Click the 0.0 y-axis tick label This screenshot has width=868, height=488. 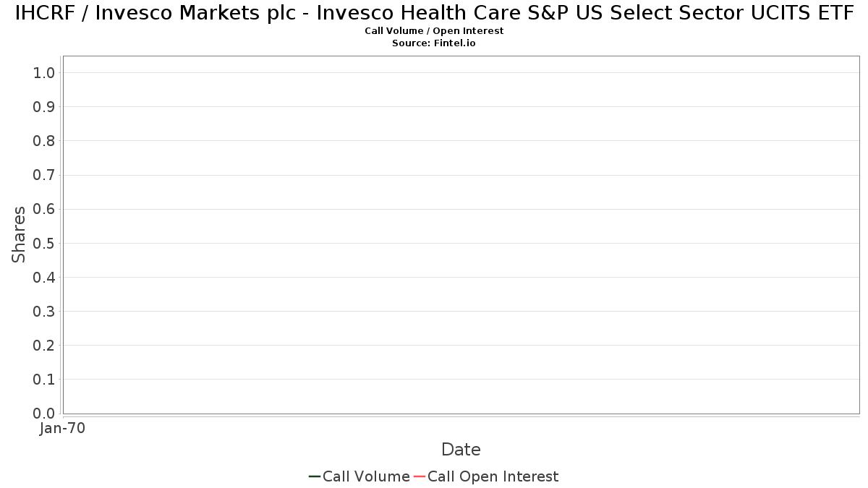pyautogui.click(x=44, y=414)
